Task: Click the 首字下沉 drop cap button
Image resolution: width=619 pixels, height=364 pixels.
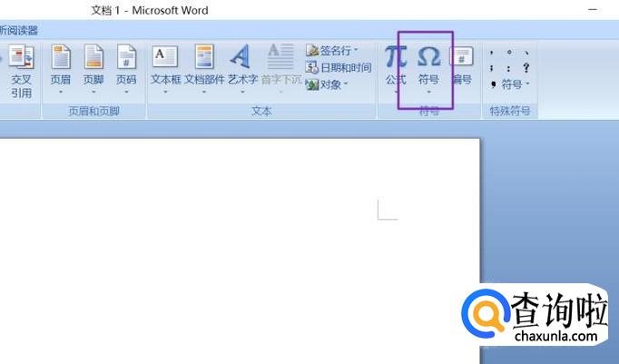Action: coord(280,70)
